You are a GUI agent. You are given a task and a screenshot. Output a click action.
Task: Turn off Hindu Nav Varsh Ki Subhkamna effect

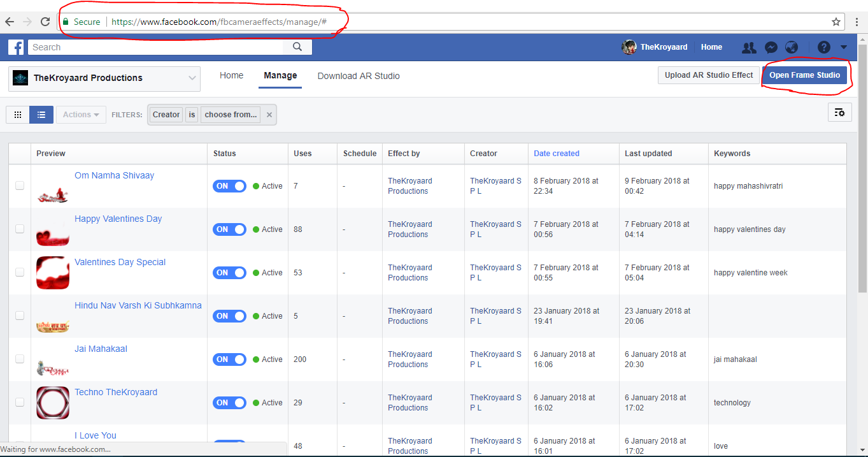(229, 316)
